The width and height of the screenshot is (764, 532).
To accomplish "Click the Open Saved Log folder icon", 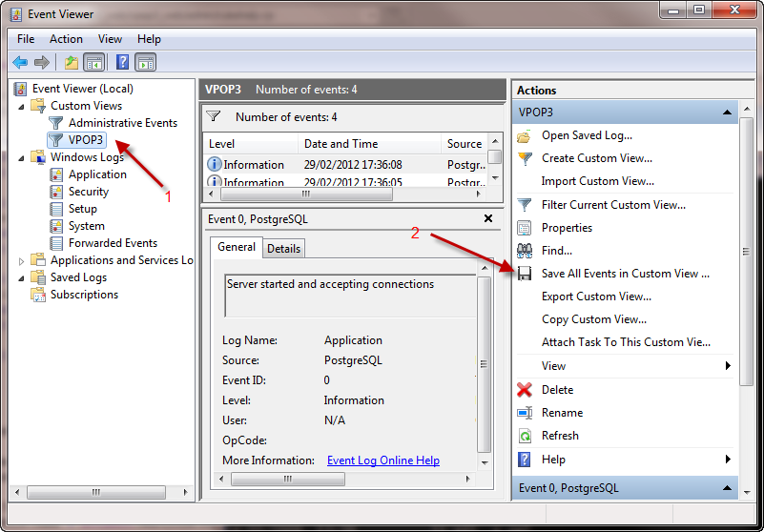I will coord(525,136).
